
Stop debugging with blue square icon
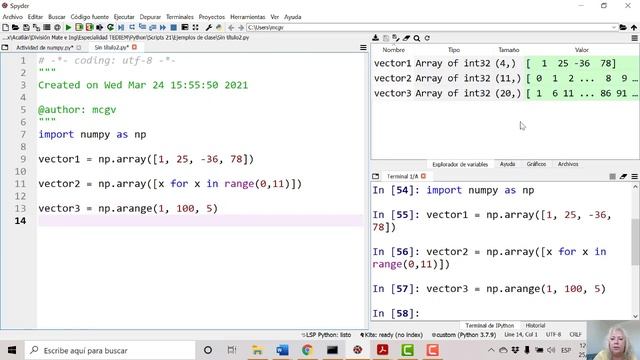pyautogui.click(x=173, y=27)
